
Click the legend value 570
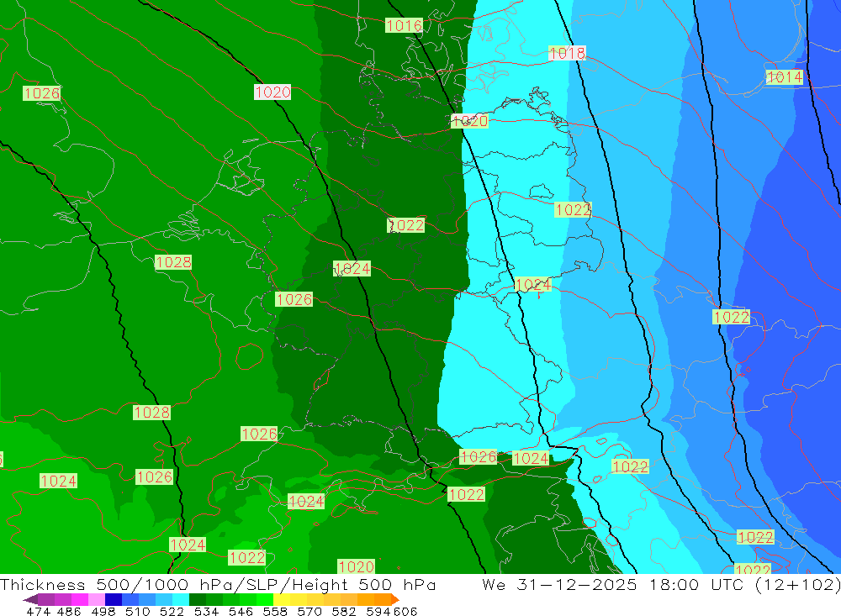(309, 611)
